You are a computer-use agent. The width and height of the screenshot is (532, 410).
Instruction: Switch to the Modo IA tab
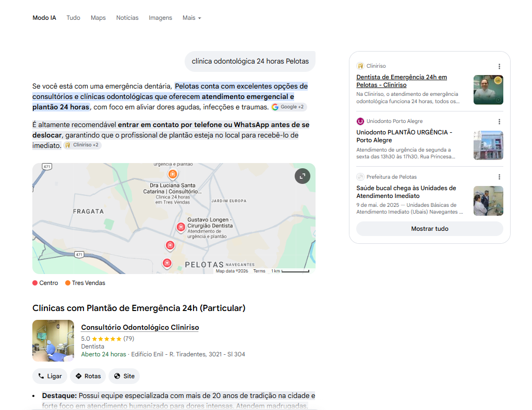(x=44, y=18)
